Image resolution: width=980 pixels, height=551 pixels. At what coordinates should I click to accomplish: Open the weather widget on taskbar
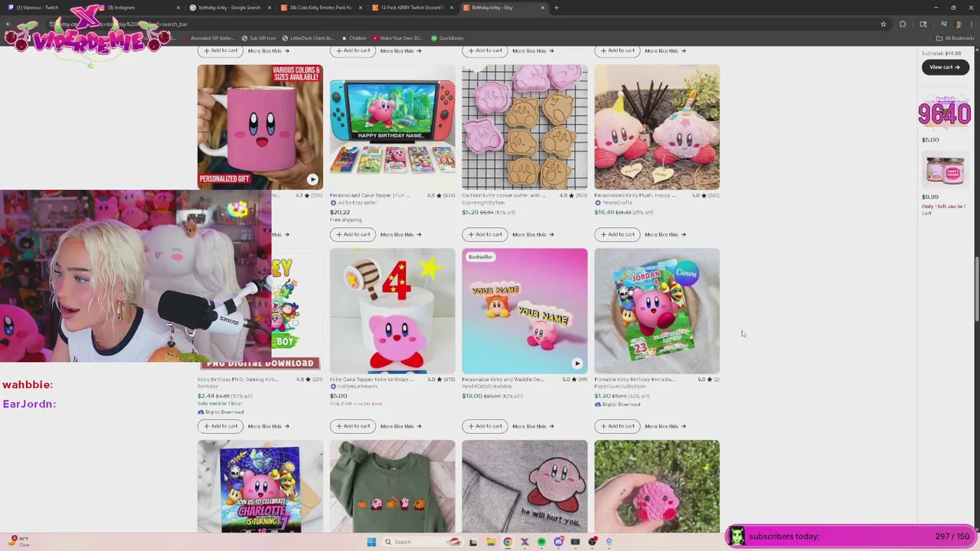[x=19, y=542]
